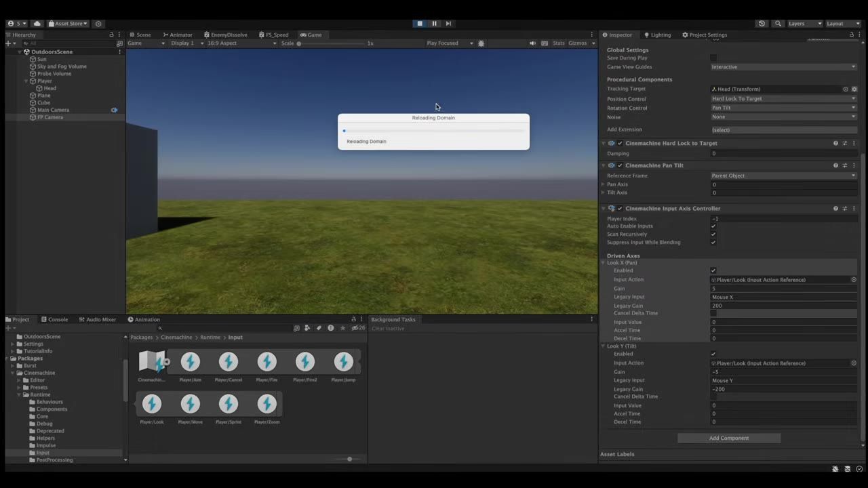Image resolution: width=868 pixels, height=488 pixels.
Task: Open the Undo History icon
Action: 762,24
